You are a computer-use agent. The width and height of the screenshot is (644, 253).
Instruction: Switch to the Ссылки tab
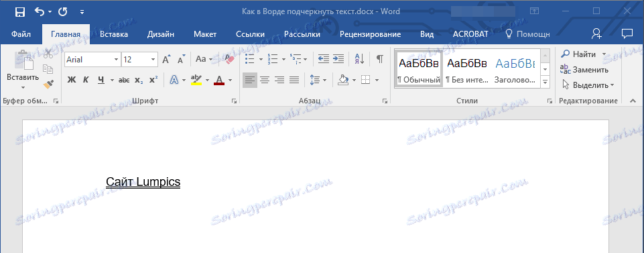(250, 34)
